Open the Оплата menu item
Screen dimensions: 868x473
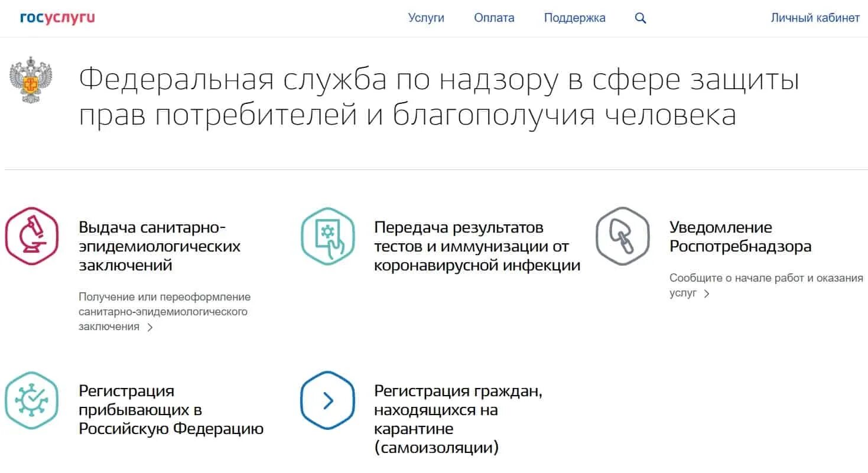(x=494, y=18)
